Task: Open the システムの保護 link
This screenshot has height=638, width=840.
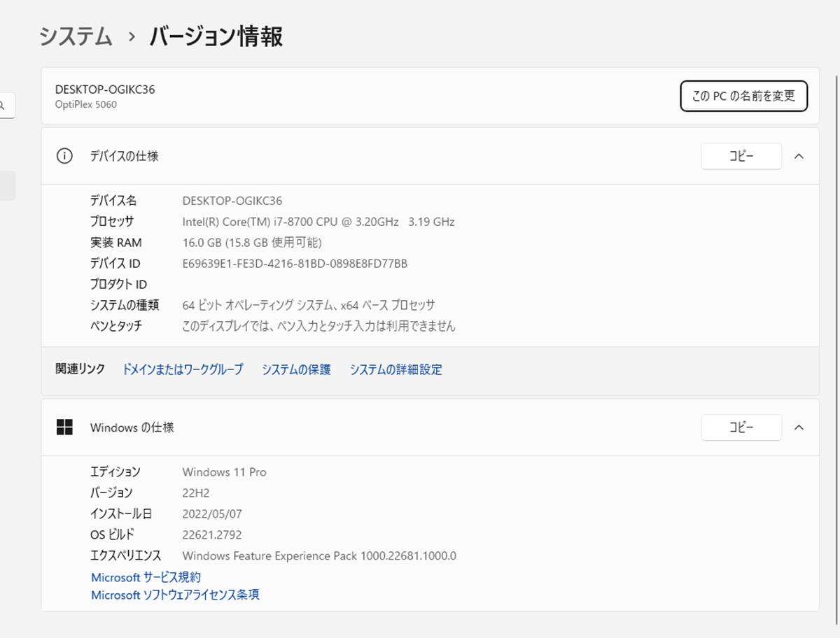Action: 296,369
